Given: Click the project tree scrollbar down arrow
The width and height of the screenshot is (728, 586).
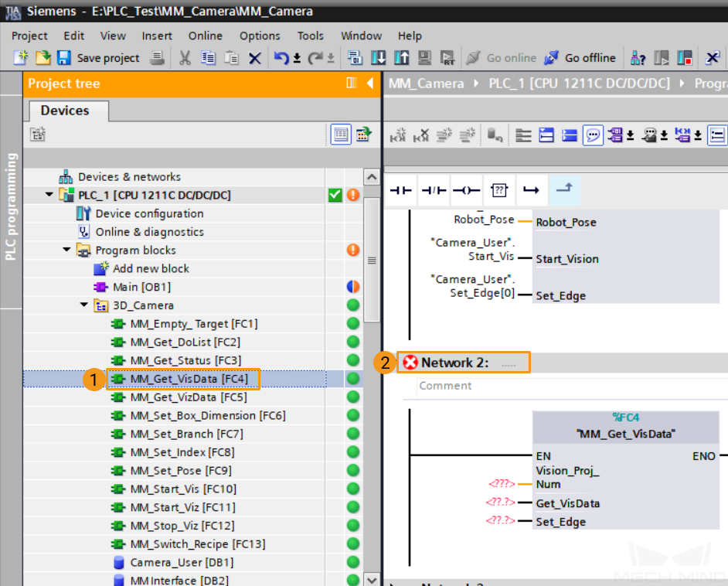Looking at the screenshot, I should pyautogui.click(x=372, y=579).
